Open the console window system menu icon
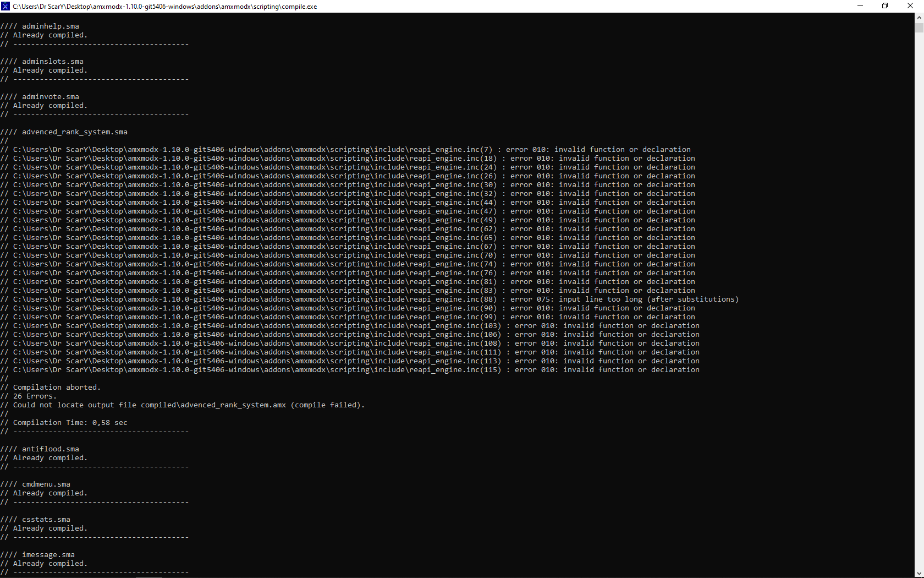The height and width of the screenshot is (578, 924). click(x=5, y=6)
